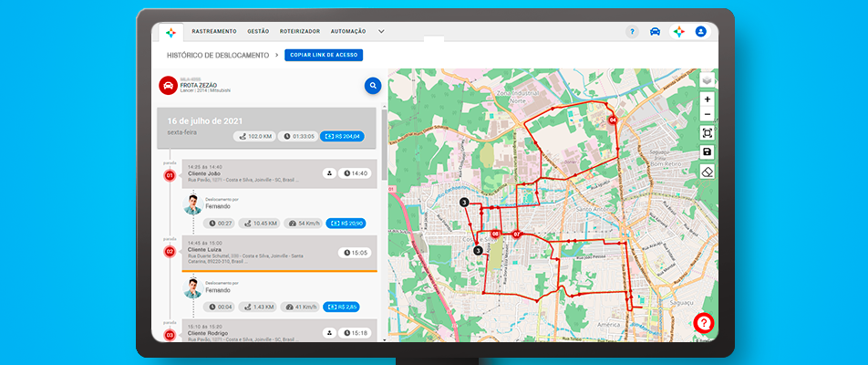This screenshot has width=868, height=365.
Task: Click the R$ 204,04 total cost badge
Action: pyautogui.click(x=342, y=136)
